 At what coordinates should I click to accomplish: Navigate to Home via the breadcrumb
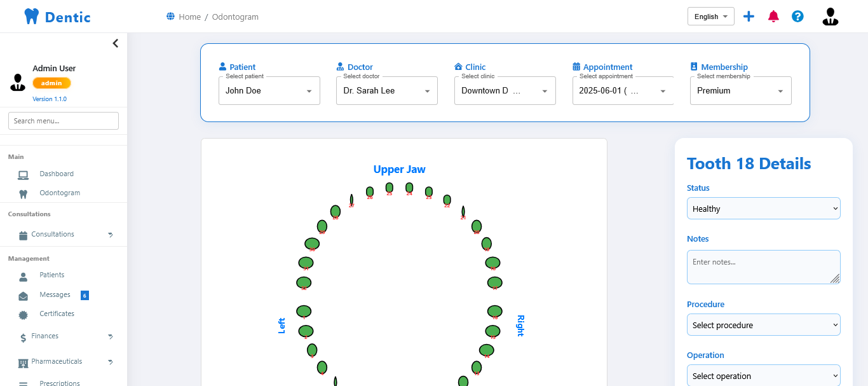(189, 17)
